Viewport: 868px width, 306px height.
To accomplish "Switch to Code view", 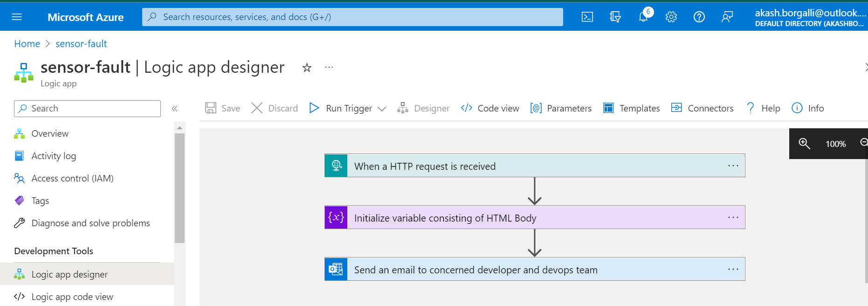I will pos(490,108).
